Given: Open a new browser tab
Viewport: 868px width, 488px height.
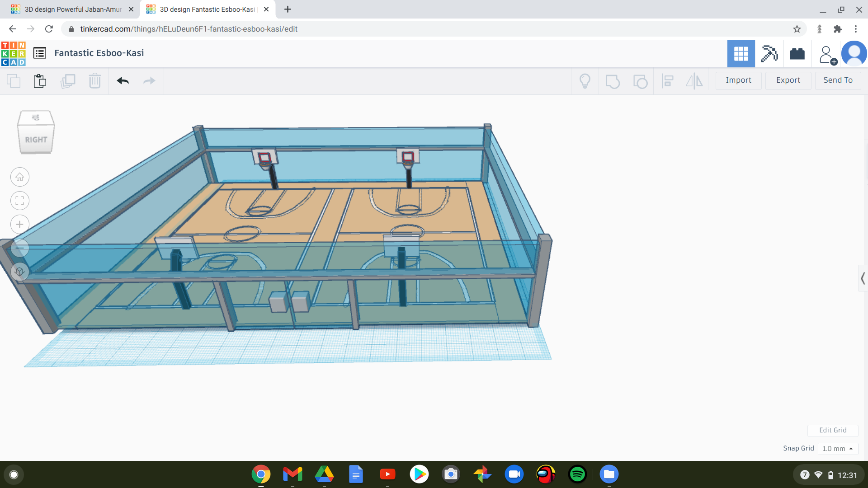Looking at the screenshot, I should 288,9.
